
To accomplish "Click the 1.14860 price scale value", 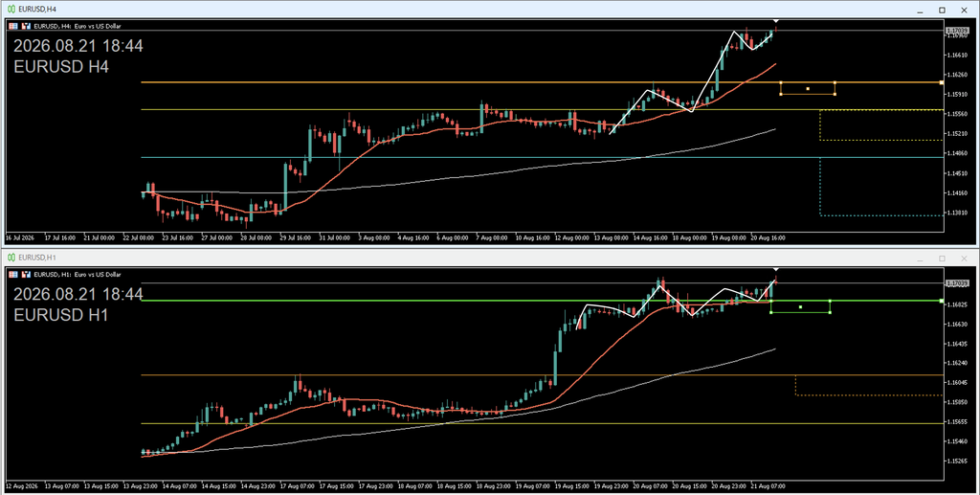I will click(x=957, y=153).
